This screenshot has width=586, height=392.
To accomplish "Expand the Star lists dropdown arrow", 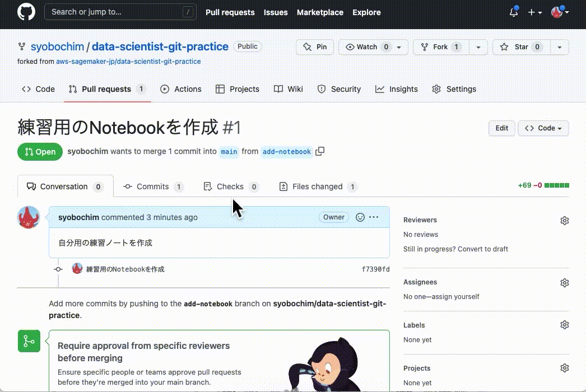I will click(x=560, y=47).
